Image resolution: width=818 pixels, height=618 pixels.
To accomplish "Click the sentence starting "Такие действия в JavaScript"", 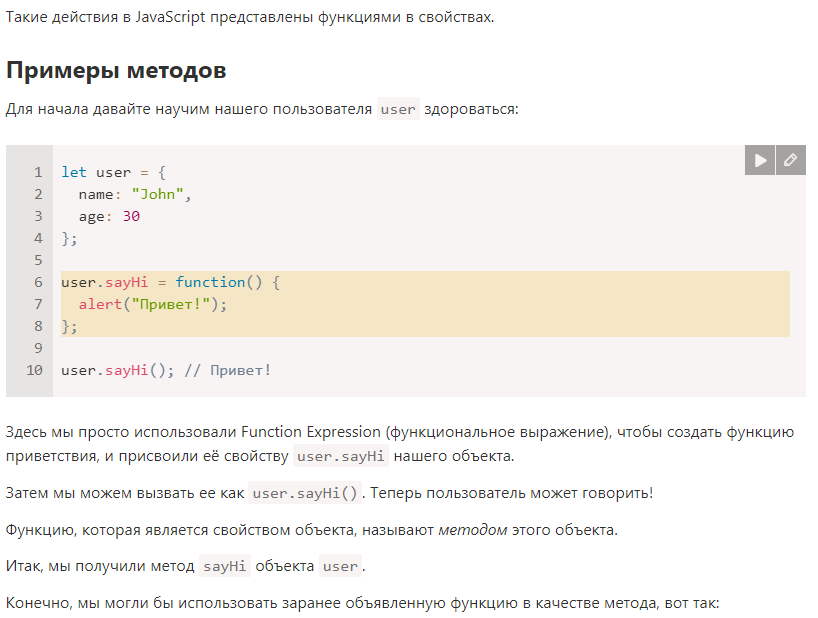I will [250, 17].
